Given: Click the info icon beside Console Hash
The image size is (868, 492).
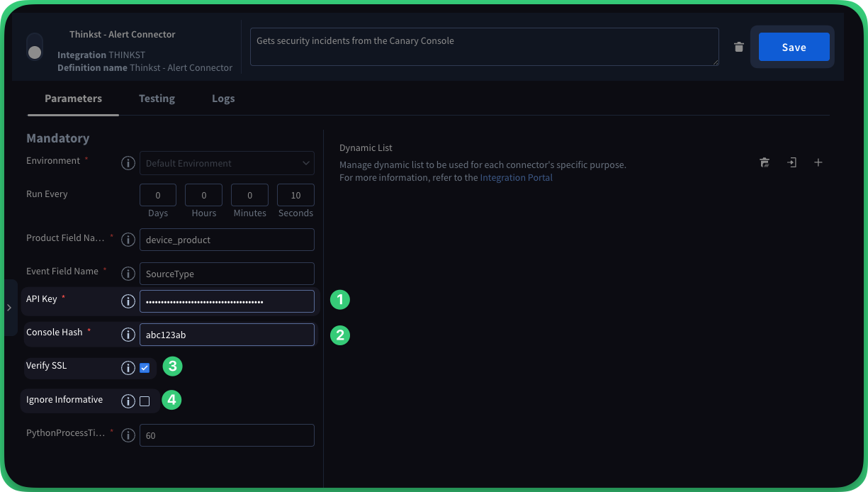Looking at the screenshot, I should pyautogui.click(x=128, y=335).
